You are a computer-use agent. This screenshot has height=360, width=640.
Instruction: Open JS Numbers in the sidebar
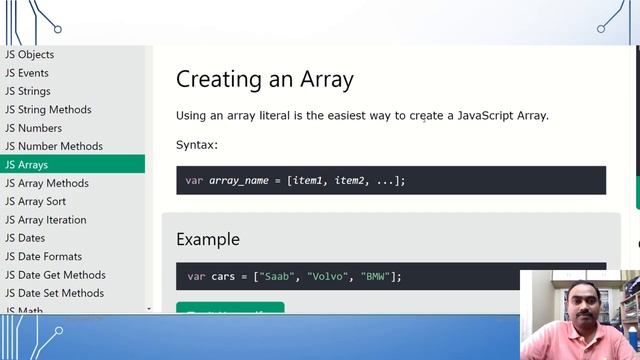[x=33, y=128]
